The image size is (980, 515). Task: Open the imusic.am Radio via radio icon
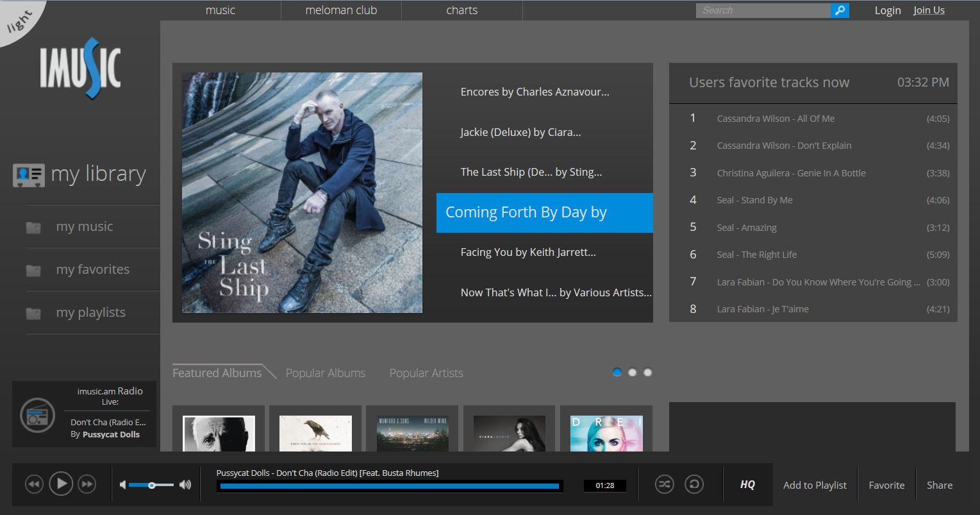pos(37,414)
